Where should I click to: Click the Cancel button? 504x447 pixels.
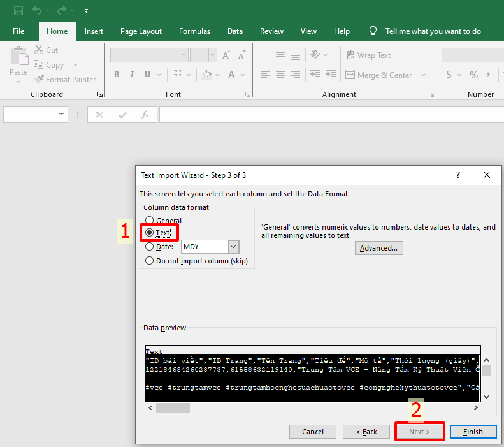313,432
